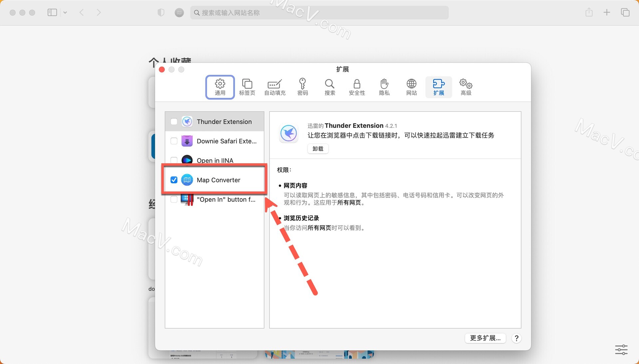Click the Uninstall (卸载) button
639x364 pixels.
318,149
